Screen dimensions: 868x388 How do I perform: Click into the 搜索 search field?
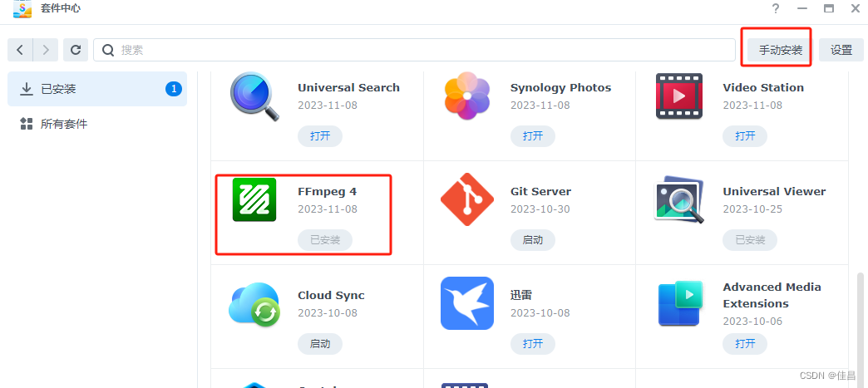[414, 50]
